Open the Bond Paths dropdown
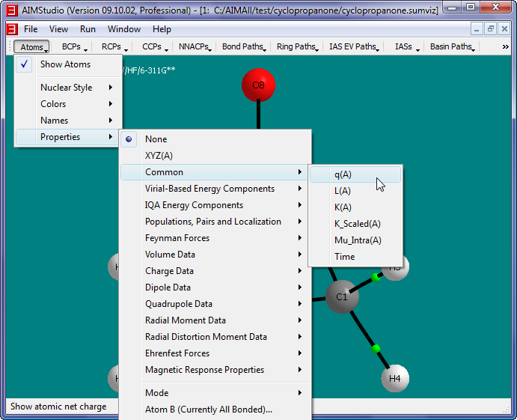The image size is (517, 420). tap(244, 46)
